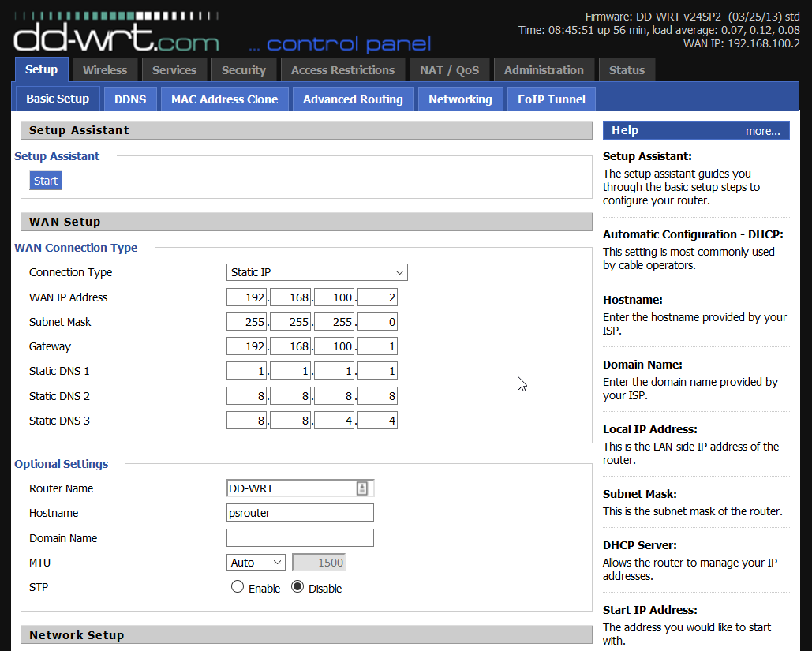This screenshot has width=812, height=651.
Task: Click the 'Automatic Configuration - DHCP:' help heading
Action: click(x=693, y=234)
